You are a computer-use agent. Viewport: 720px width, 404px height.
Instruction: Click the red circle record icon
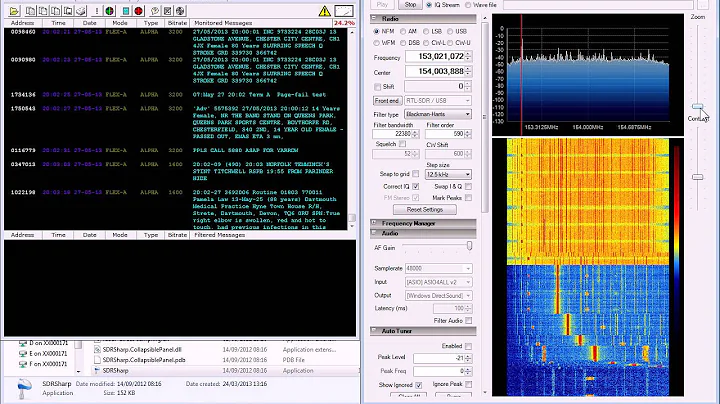138,11
